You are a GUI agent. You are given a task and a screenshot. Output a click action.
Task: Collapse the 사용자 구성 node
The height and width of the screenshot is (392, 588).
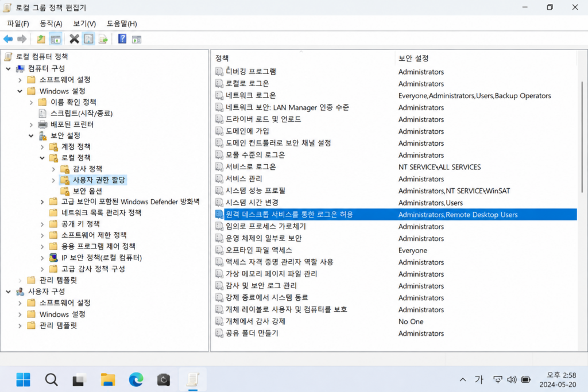tap(8, 292)
